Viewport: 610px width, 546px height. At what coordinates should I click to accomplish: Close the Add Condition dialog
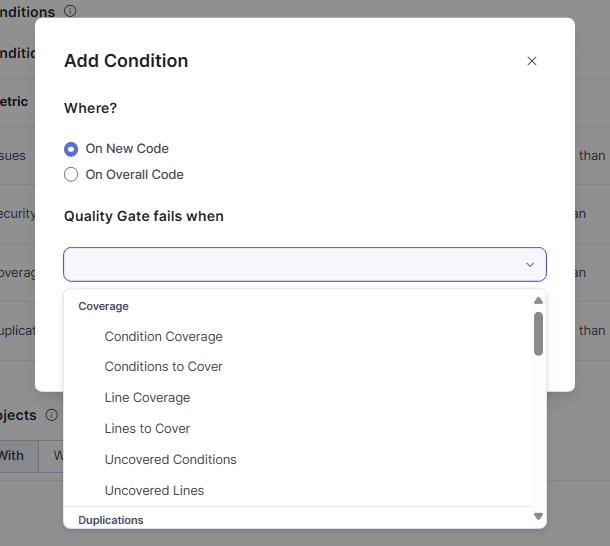(x=532, y=61)
